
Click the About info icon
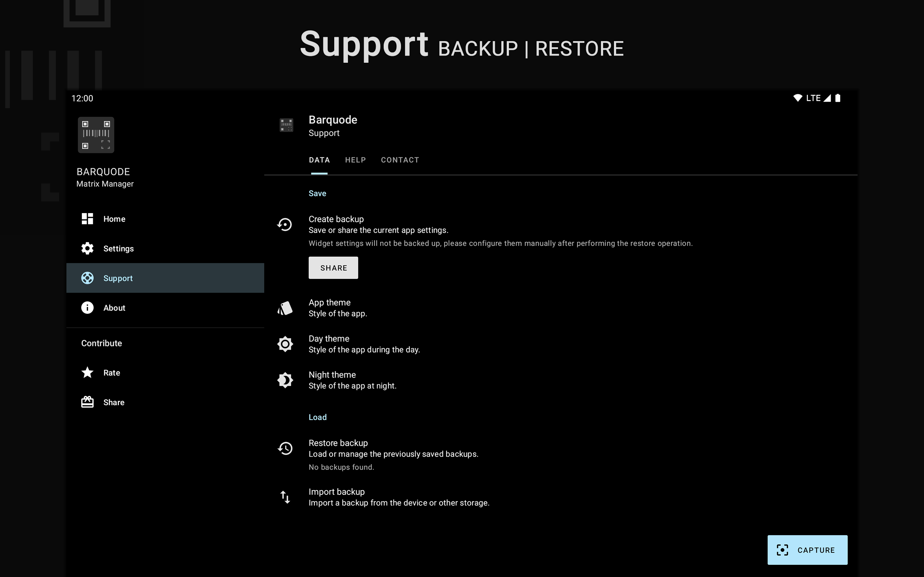(87, 308)
